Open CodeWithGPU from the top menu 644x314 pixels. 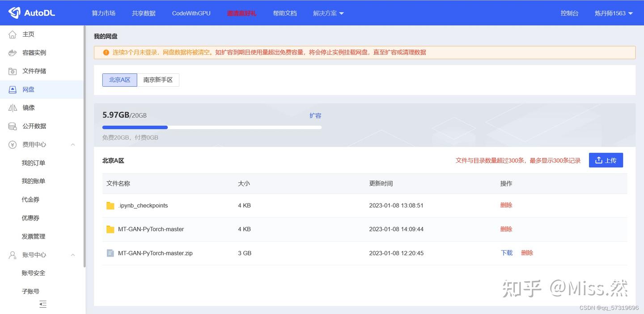tap(191, 13)
